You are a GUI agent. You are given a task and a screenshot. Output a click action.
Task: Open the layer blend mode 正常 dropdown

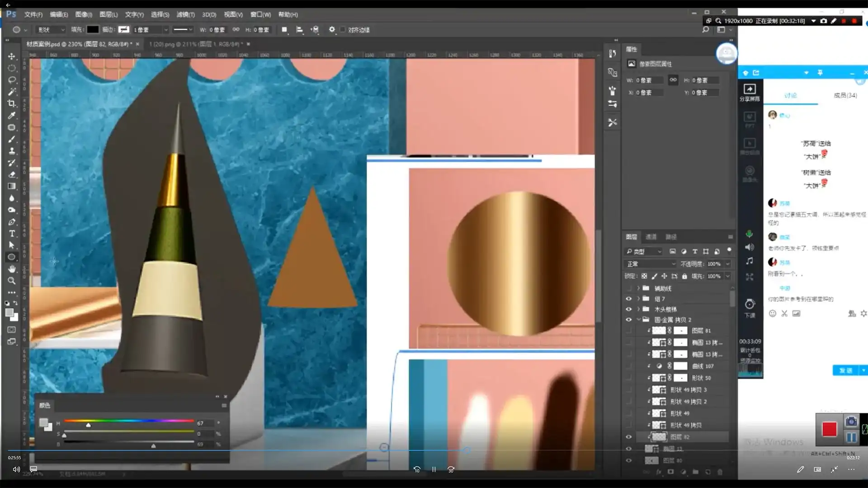click(651, 264)
